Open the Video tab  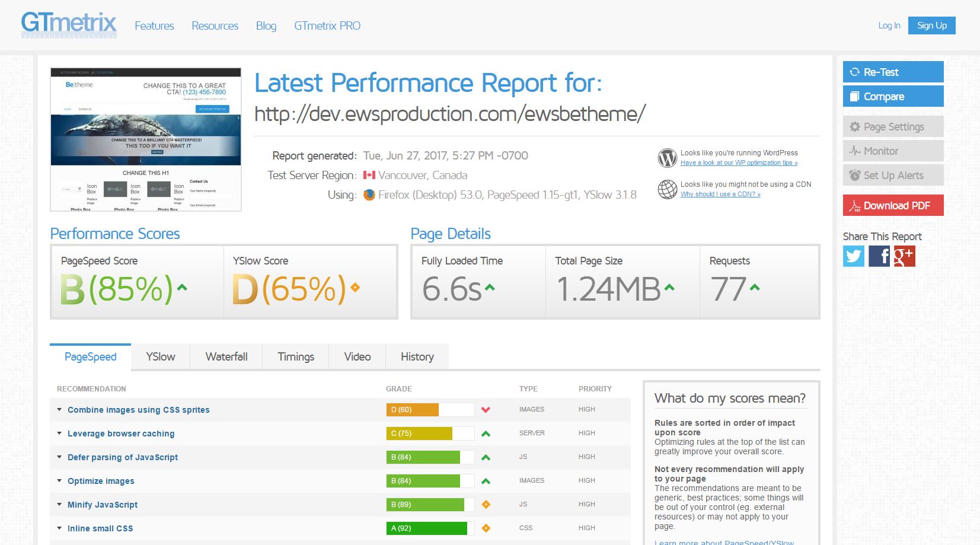click(357, 356)
